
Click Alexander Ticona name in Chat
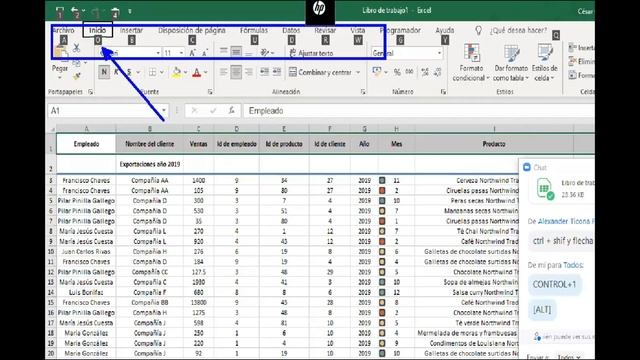click(x=566, y=221)
